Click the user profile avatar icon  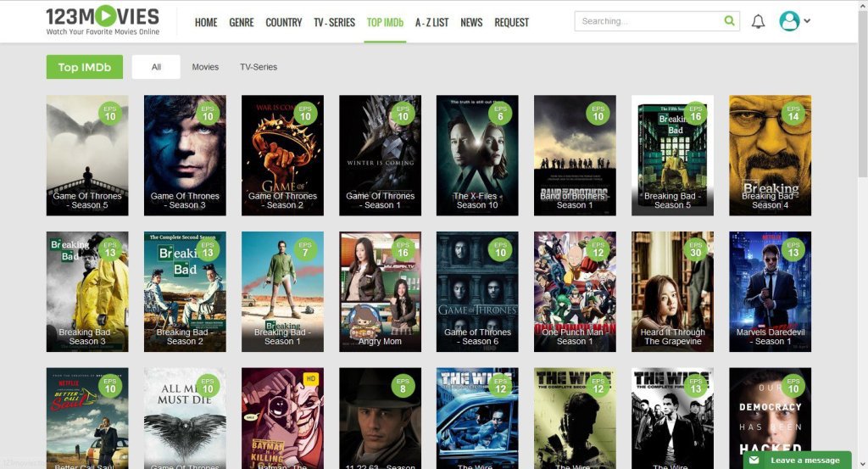(x=789, y=21)
